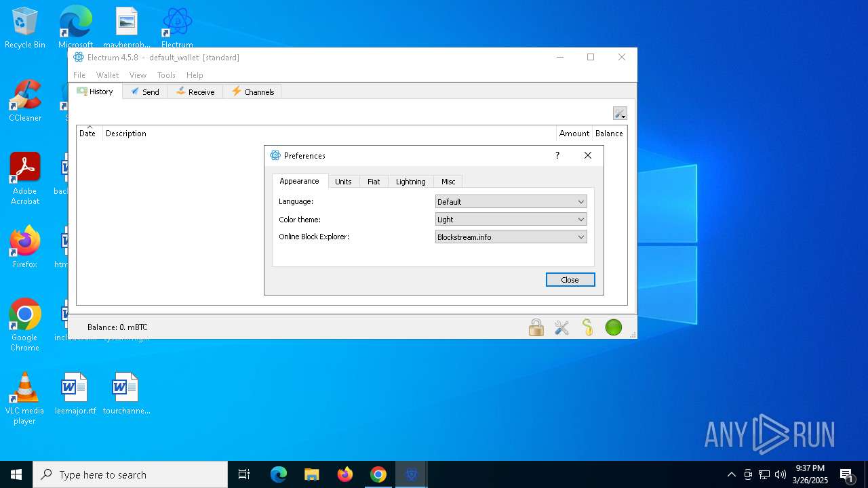Click the network icon in the system tray
Screen dimensions: 868x488
(764, 474)
